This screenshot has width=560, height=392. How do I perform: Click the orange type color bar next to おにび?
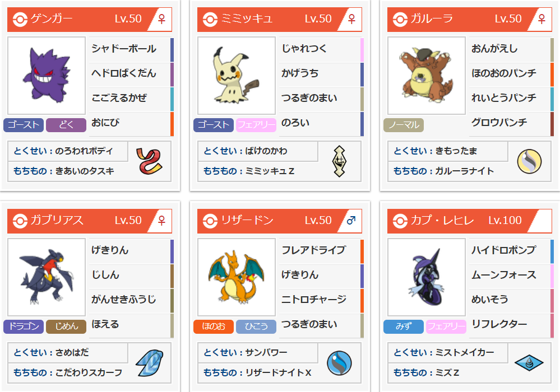point(172,124)
